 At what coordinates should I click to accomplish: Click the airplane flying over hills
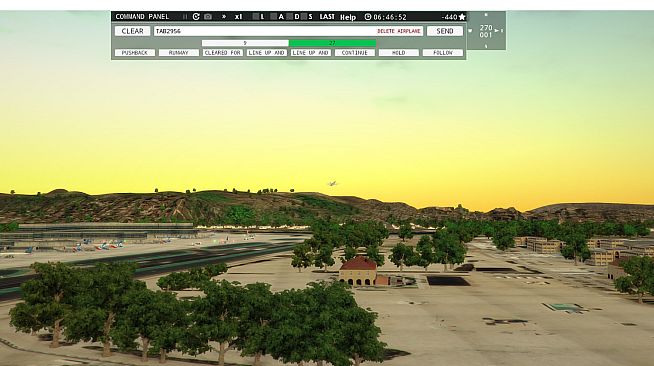pos(332,183)
